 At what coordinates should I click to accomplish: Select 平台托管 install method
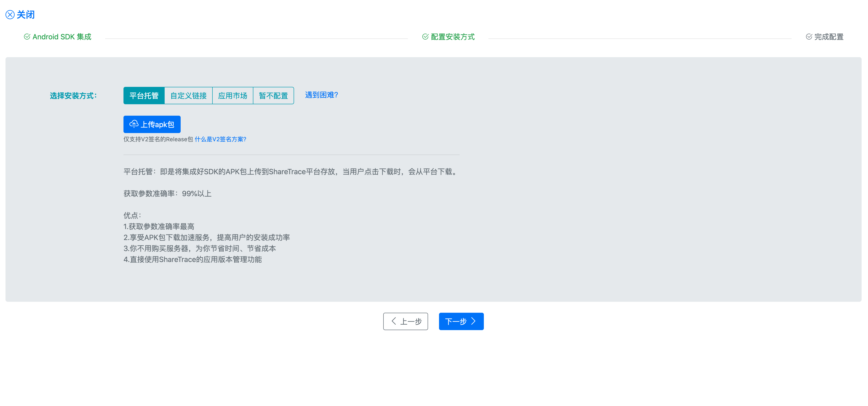coord(144,96)
